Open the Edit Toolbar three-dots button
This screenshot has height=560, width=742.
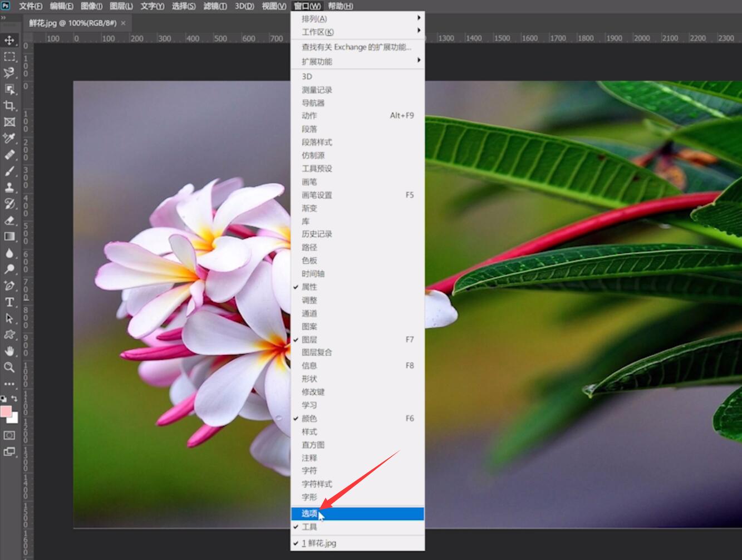(9, 384)
